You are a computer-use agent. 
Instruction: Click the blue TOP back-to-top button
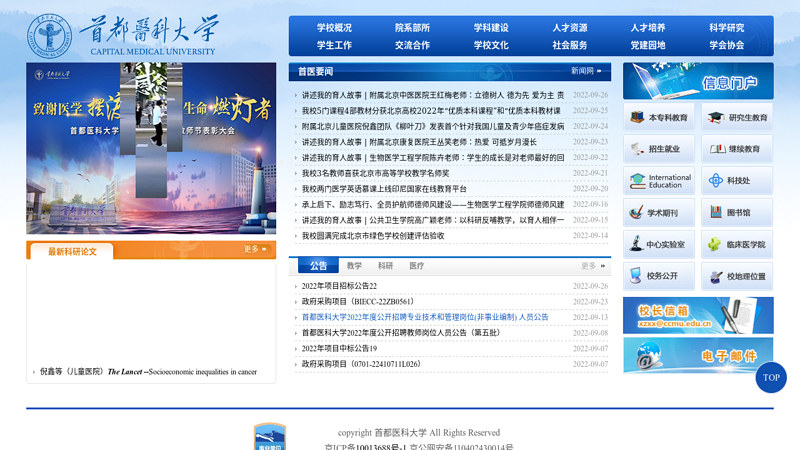pos(771,378)
